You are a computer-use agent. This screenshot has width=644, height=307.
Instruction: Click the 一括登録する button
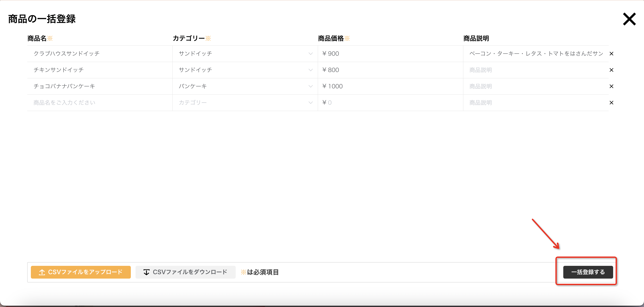point(588,272)
